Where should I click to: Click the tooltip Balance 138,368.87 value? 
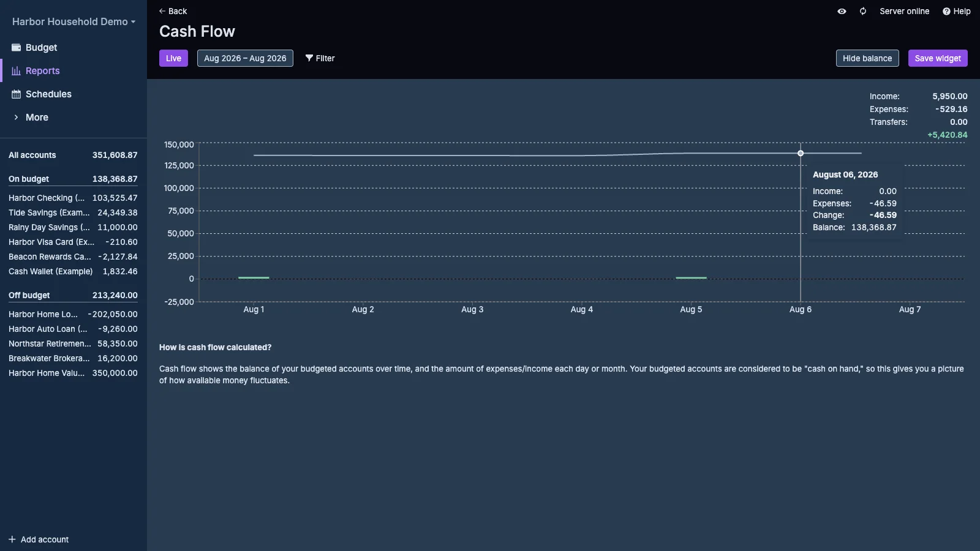point(874,227)
